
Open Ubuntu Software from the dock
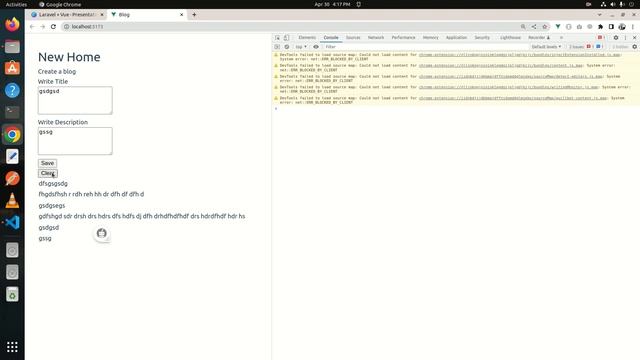12,68
